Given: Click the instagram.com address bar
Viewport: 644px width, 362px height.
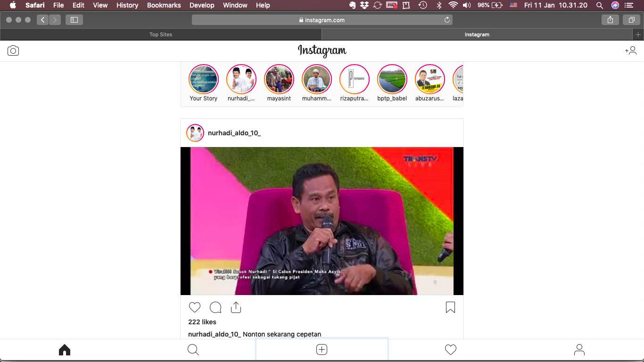Looking at the screenshot, I should coord(322,20).
